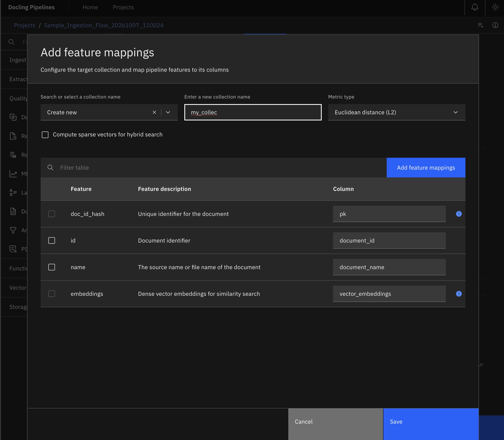Edit the pk column field
Image resolution: width=504 pixels, height=440 pixels.
[389, 214]
